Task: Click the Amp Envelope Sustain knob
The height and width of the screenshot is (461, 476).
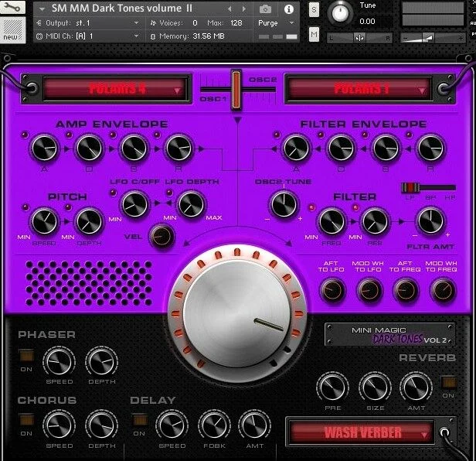Action: click(x=134, y=148)
